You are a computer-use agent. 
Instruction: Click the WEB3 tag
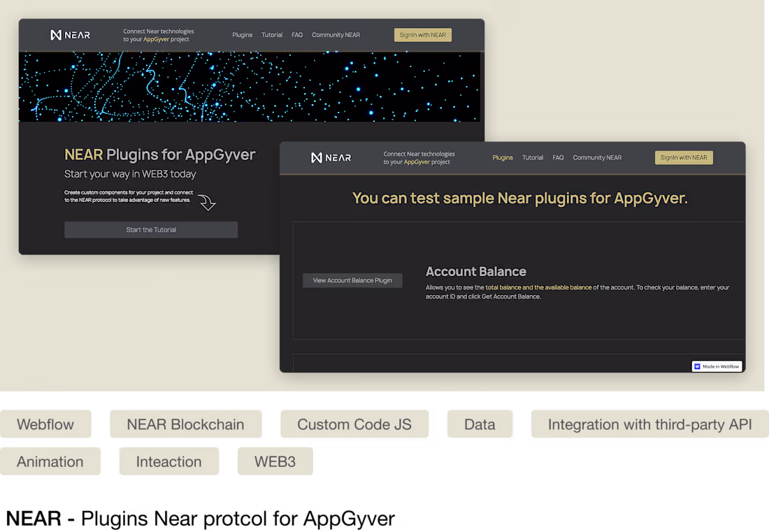[275, 461]
